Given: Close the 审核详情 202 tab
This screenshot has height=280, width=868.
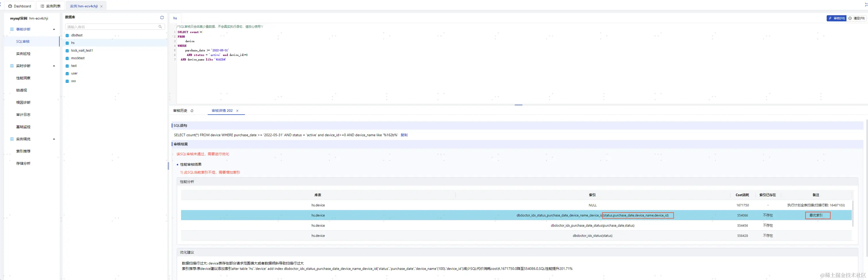Looking at the screenshot, I should point(237,111).
